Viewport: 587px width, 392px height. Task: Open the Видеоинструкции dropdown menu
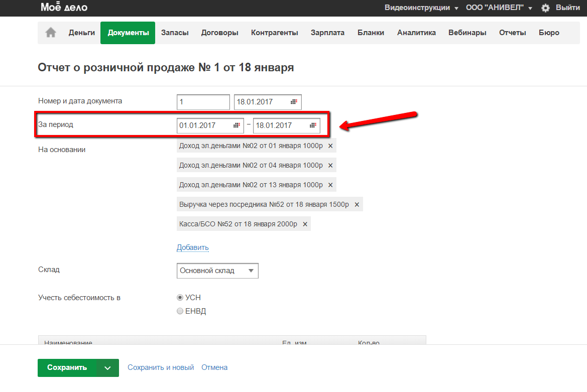coord(421,8)
